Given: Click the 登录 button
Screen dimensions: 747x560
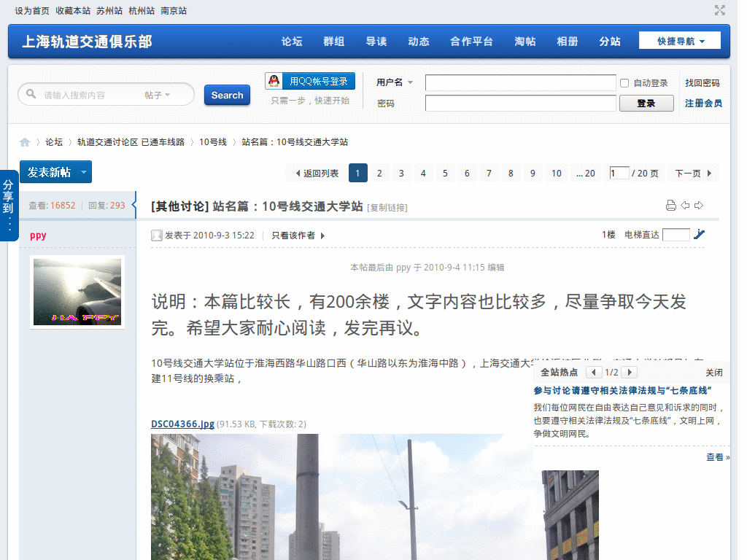Looking at the screenshot, I should [646, 104].
